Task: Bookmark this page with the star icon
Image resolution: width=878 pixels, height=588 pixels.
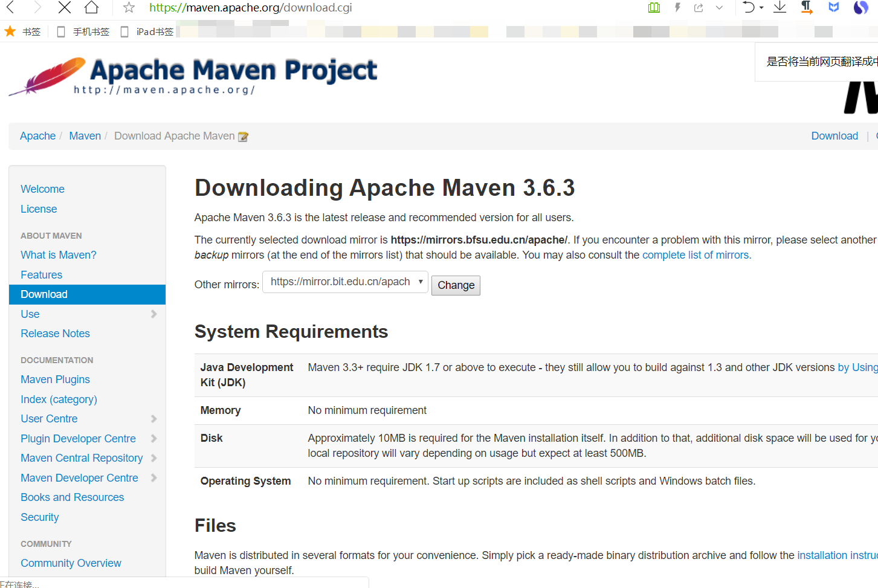Action: (x=129, y=8)
